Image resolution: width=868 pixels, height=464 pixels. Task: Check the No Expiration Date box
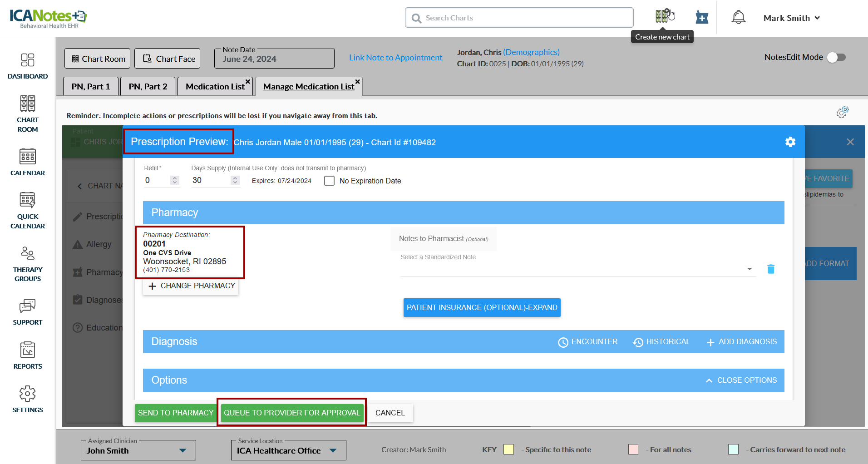[x=330, y=181]
